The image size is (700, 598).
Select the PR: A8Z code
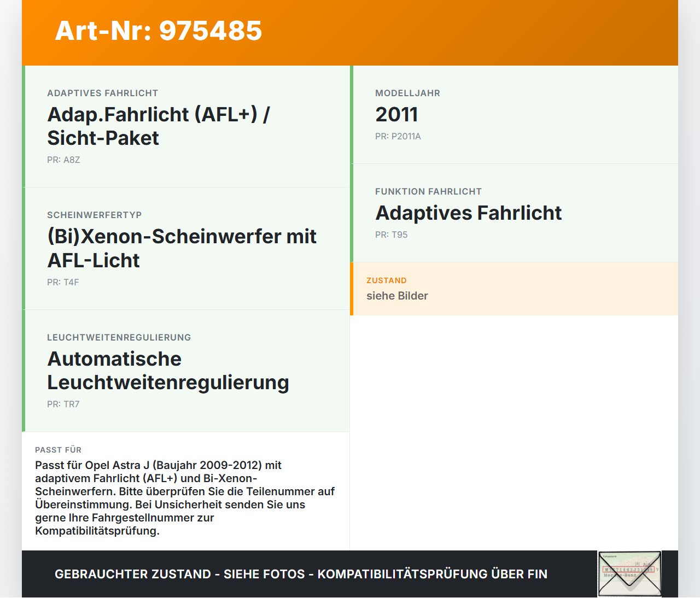point(63,160)
